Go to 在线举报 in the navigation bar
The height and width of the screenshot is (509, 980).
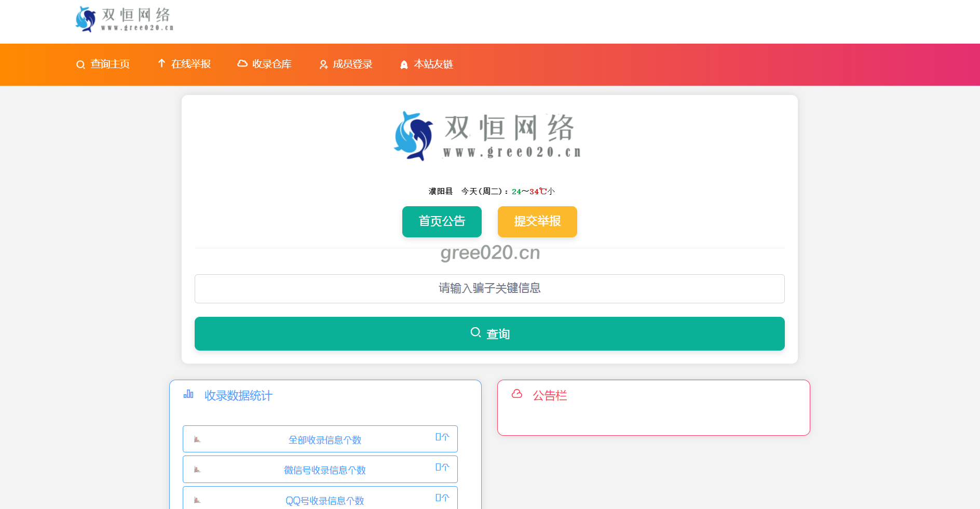coord(191,64)
